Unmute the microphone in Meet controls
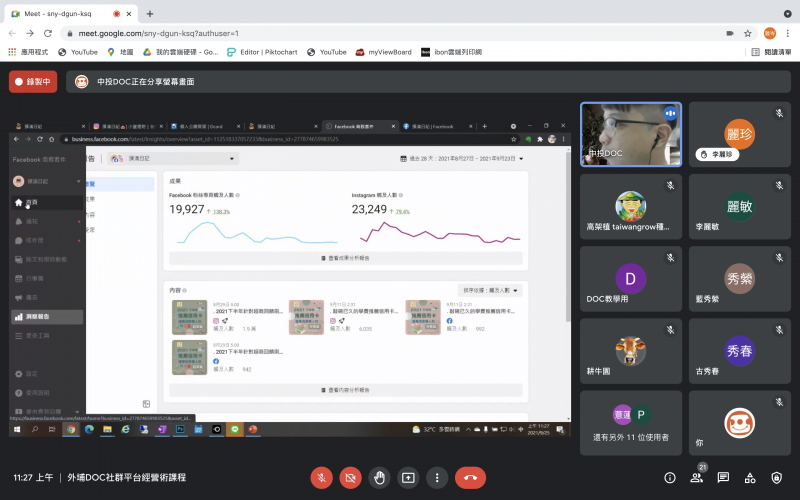Viewport: 800px width, 500px height. (321, 478)
